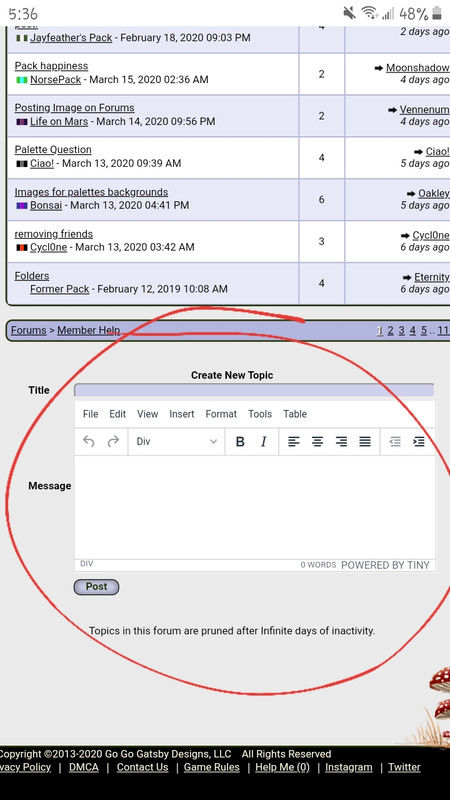
Task: View NorsePack author profile
Action: click(x=55, y=80)
